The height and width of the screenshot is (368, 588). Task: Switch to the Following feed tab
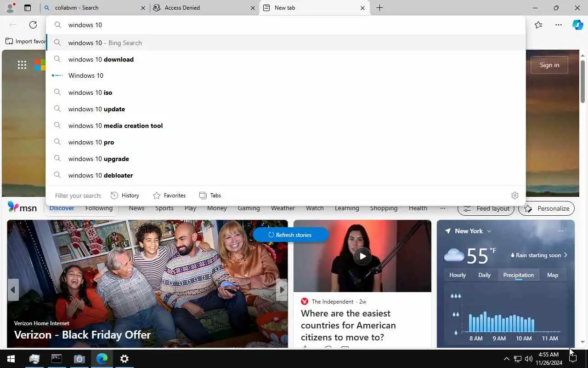[99, 208]
